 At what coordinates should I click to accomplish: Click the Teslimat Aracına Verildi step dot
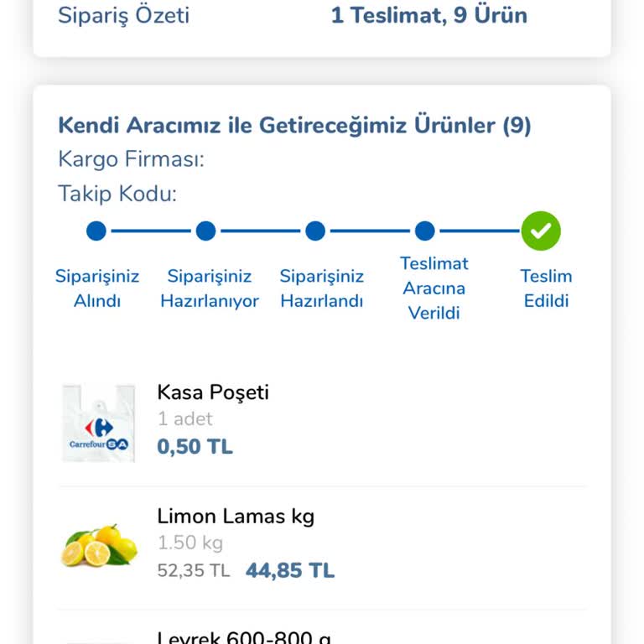pos(424,231)
